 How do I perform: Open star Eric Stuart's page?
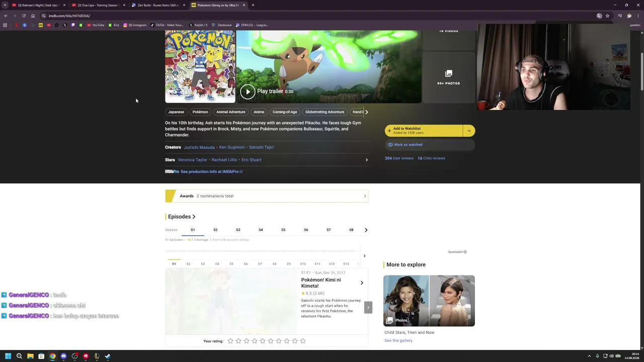tap(251, 160)
